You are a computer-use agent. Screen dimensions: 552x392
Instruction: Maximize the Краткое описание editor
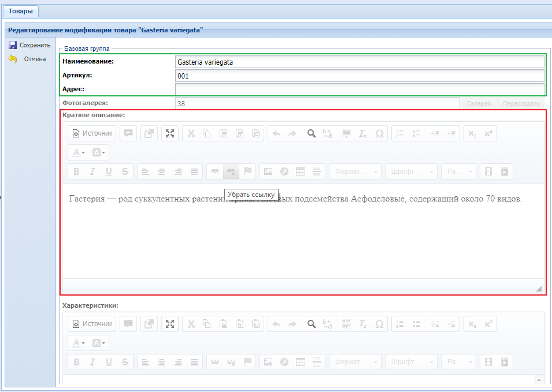point(170,133)
